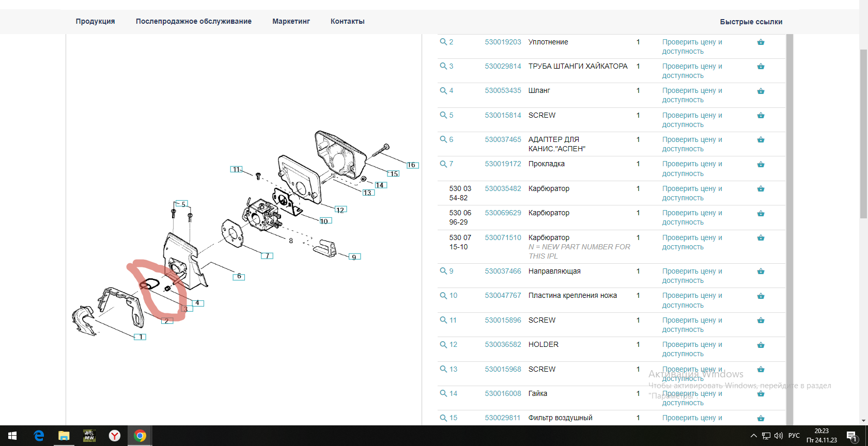This screenshot has height=446, width=868.
Task: Click the magnifier icon beside part 10
Action: coord(443,295)
